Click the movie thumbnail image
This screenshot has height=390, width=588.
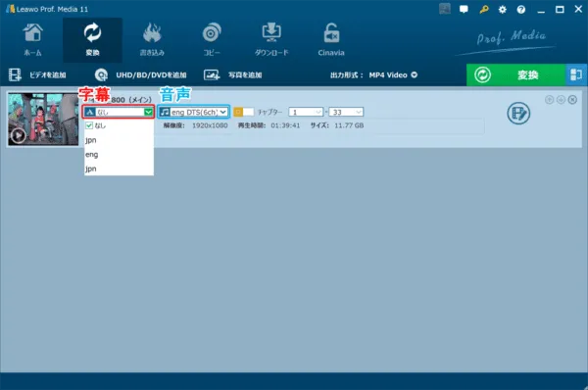(x=43, y=120)
